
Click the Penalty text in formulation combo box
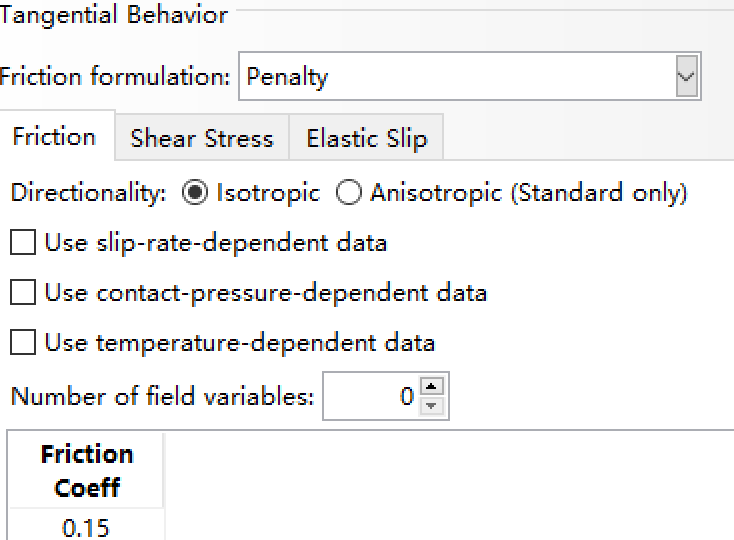pos(288,77)
